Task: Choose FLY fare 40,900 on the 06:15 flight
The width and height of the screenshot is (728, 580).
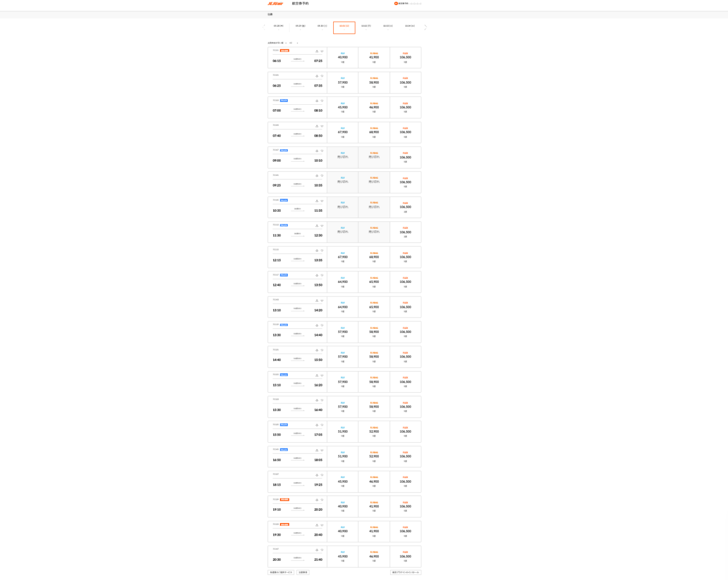Action: 342,57
